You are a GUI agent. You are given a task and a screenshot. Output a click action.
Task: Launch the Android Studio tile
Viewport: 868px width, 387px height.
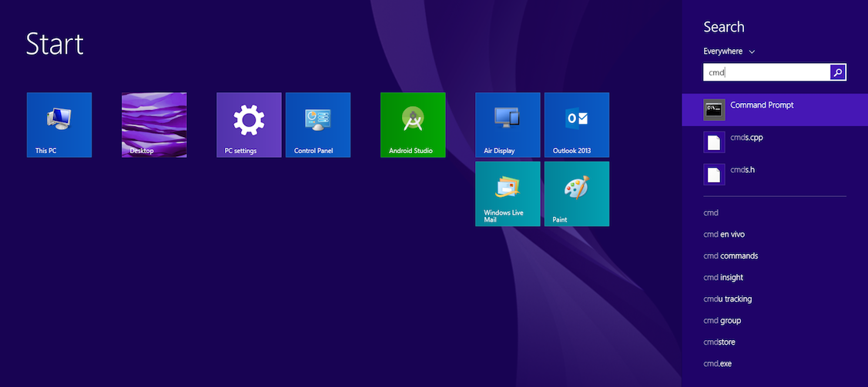[413, 125]
